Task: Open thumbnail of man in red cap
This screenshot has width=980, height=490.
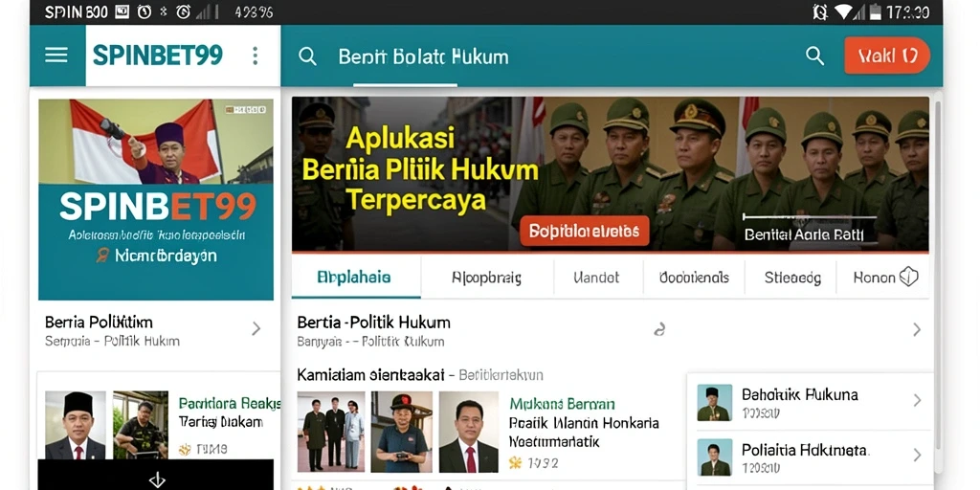Action: coord(401,432)
